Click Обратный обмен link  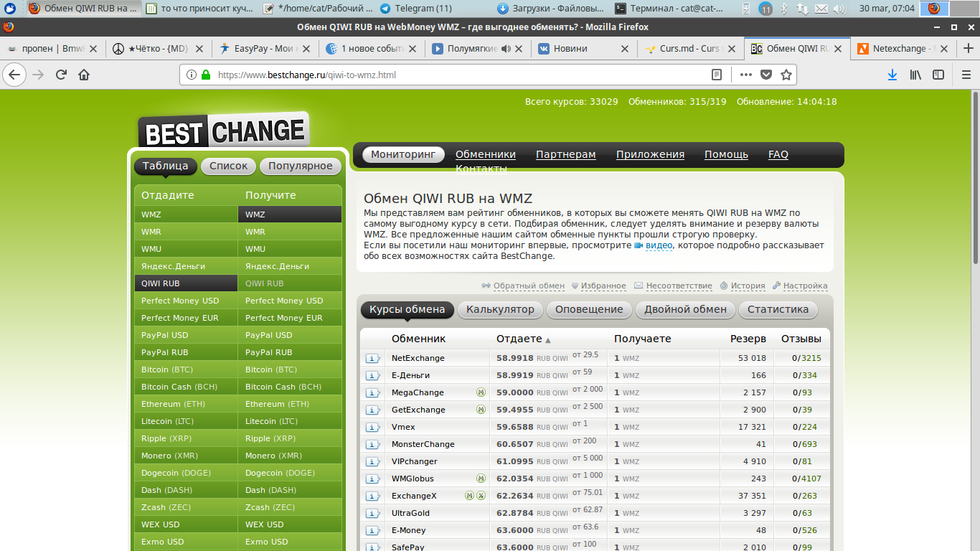coord(529,286)
